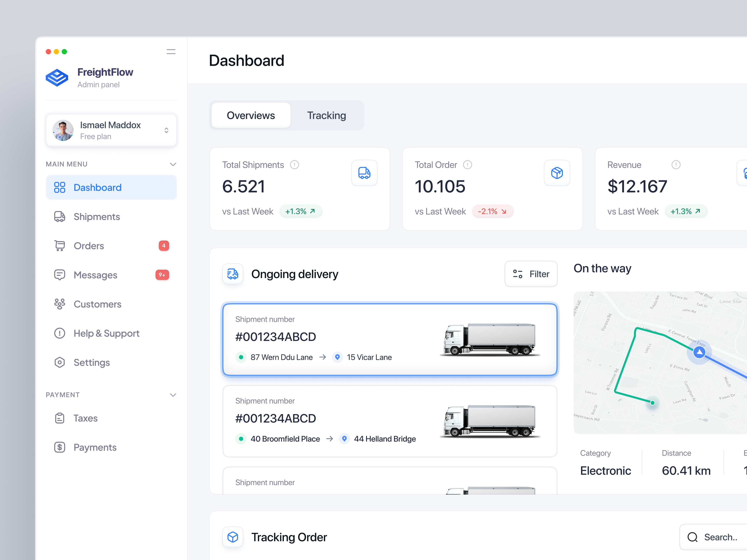Click the sidebar collapse hamburger icon

(171, 51)
